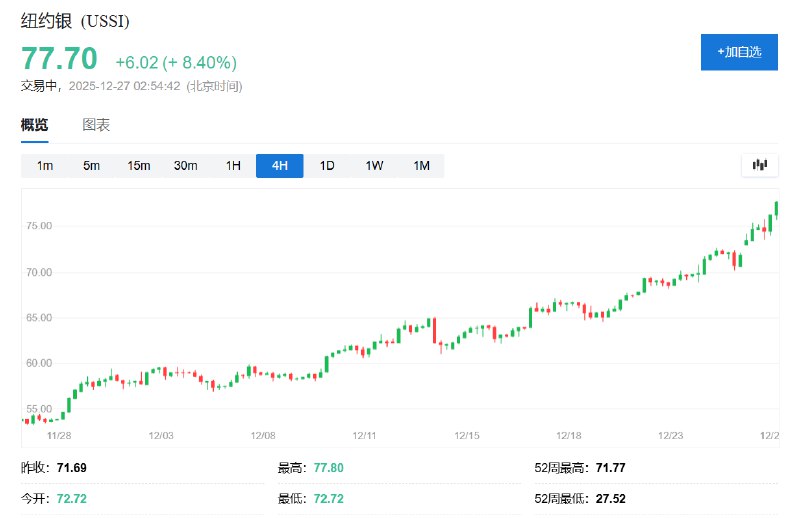Open the candlestick chart type icon
The width and height of the screenshot is (800, 518).
pos(760,165)
